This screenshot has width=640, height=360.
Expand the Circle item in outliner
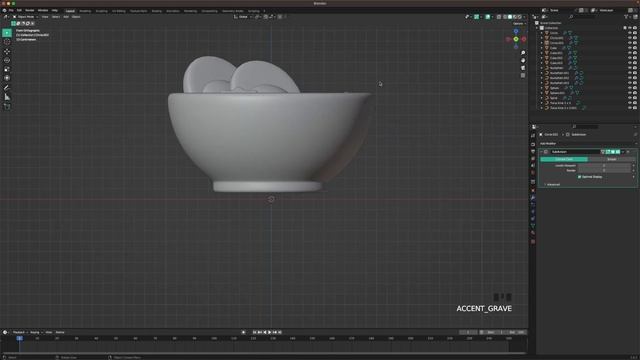pyautogui.click(x=542, y=33)
